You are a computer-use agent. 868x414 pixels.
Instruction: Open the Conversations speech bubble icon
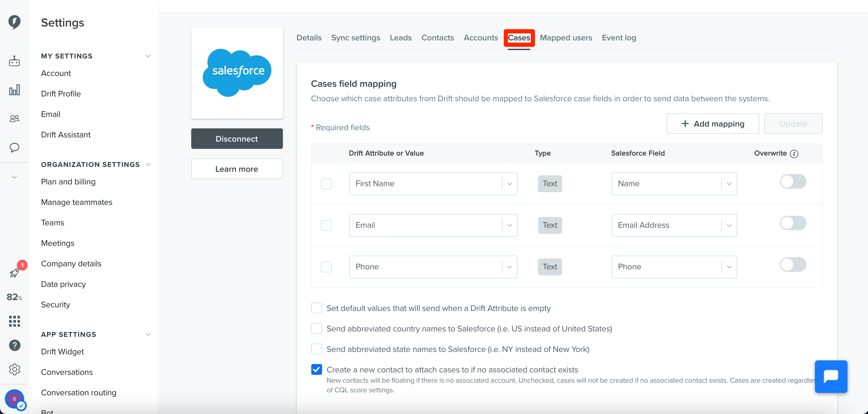(x=14, y=147)
